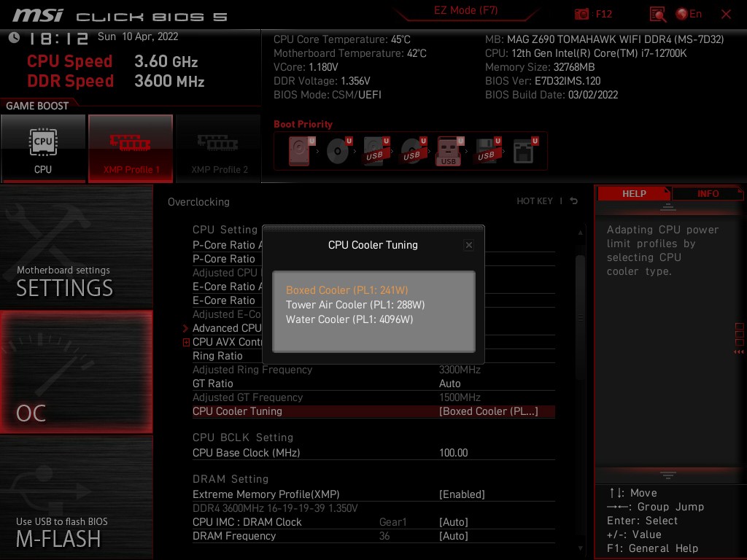Pick Boxed Cooler (PL1: 241W) option
747x560 pixels.
tap(346, 290)
